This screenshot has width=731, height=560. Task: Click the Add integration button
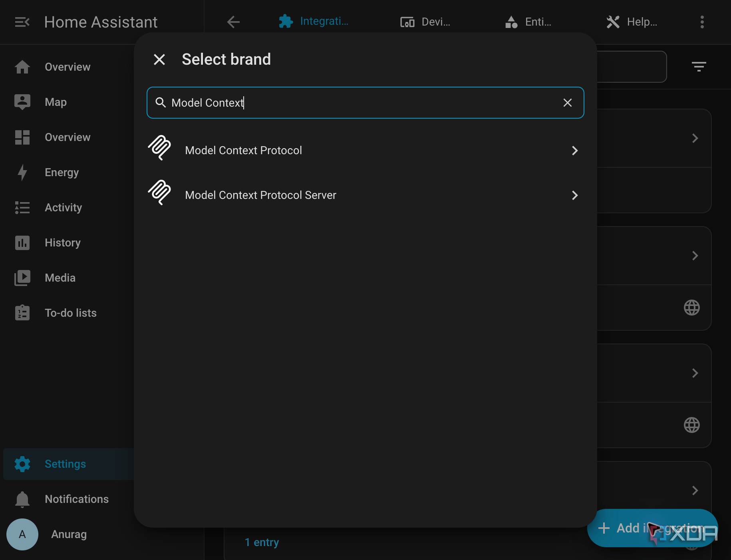pyautogui.click(x=652, y=528)
